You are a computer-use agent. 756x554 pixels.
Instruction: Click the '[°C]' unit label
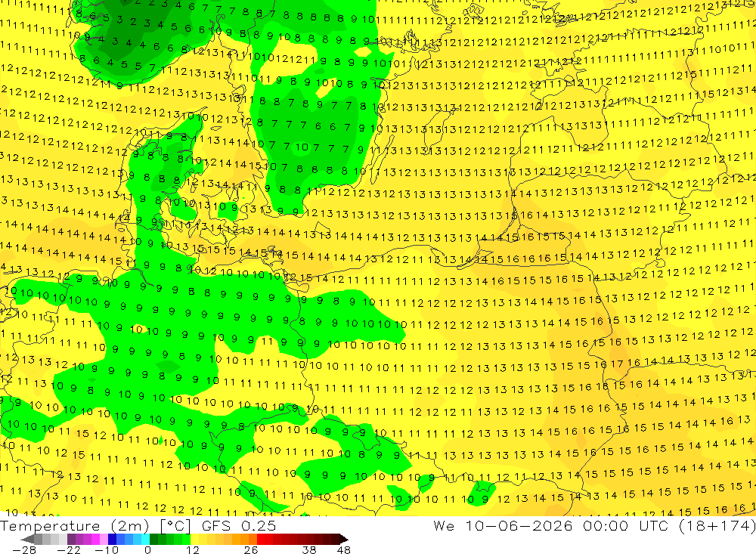tap(175, 525)
